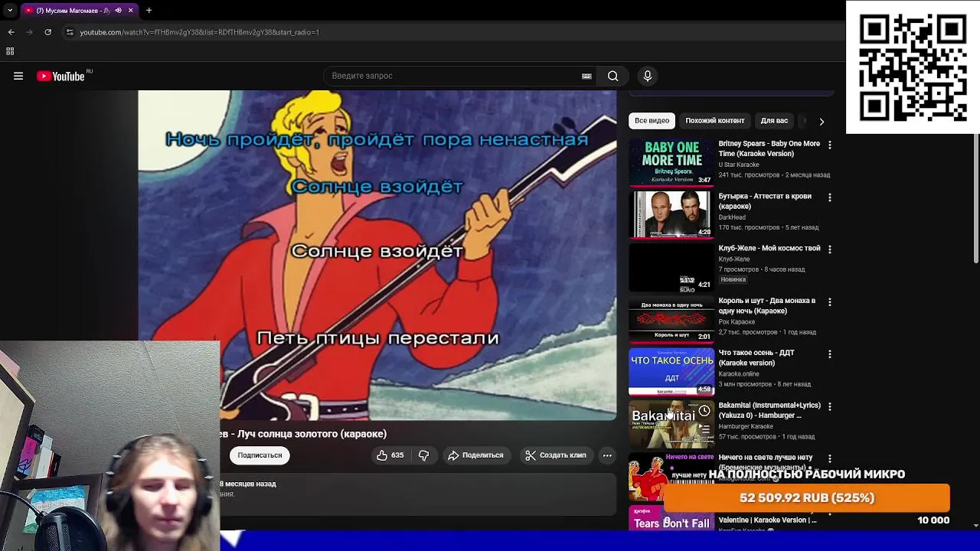
Task: Show more filter chips with the right chevron
Action: pos(822,121)
